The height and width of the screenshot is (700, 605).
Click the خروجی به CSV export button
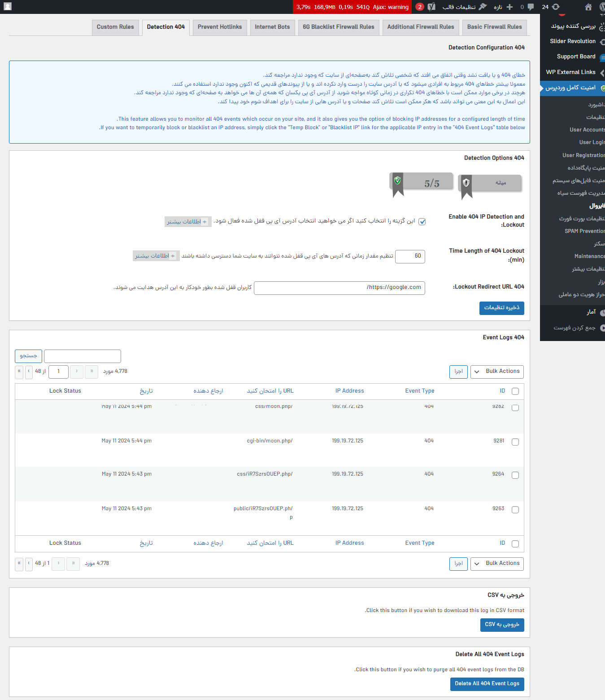tap(502, 625)
